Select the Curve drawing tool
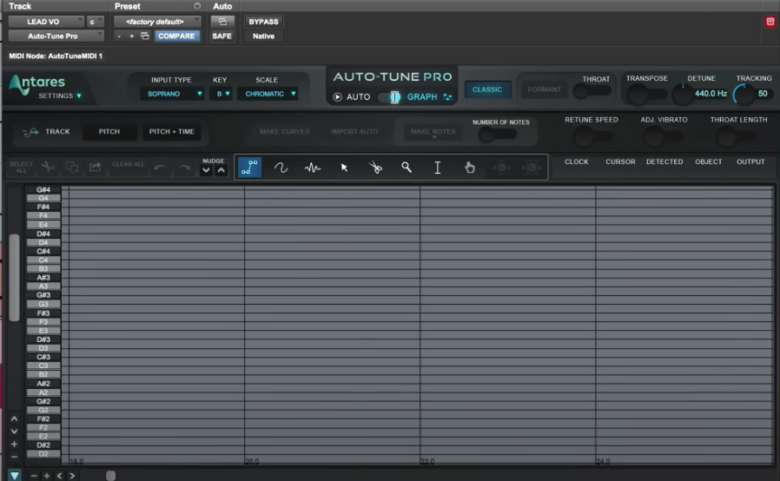This screenshot has height=481, width=780. [x=281, y=168]
